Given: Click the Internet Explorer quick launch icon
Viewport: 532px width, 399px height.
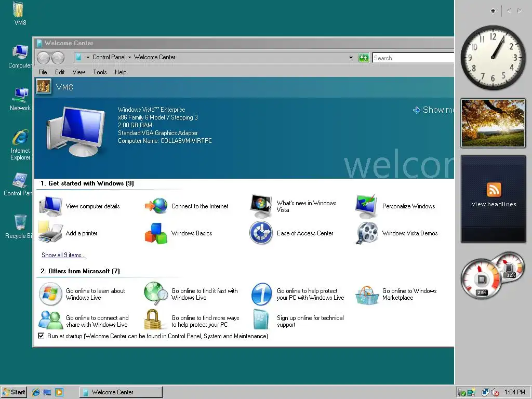Looking at the screenshot, I should pyautogui.click(x=36, y=392).
